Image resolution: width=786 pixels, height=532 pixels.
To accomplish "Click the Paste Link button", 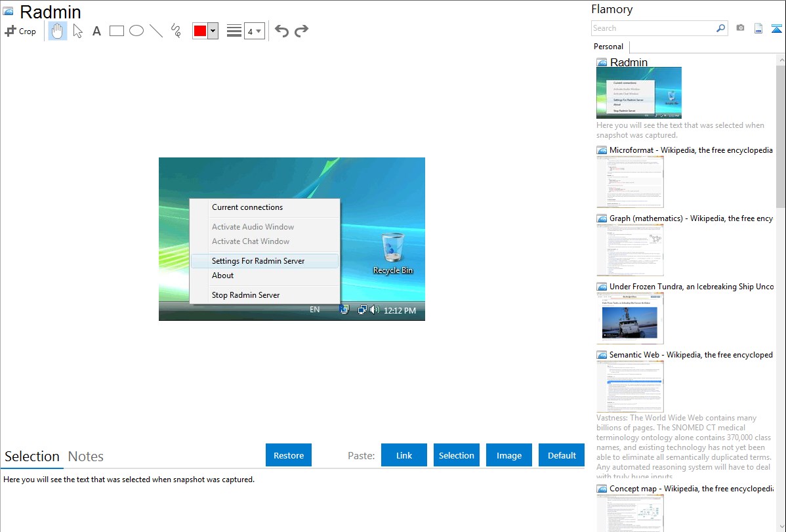I will [404, 455].
